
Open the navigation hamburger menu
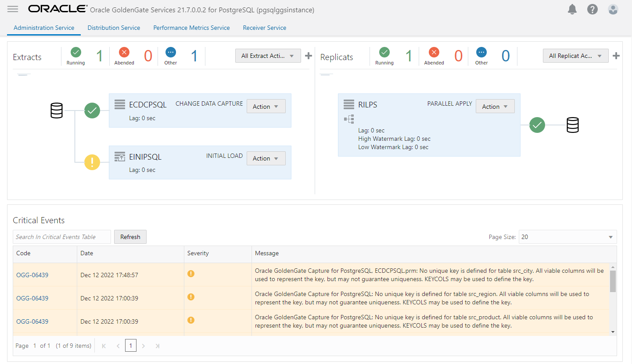pos(13,9)
